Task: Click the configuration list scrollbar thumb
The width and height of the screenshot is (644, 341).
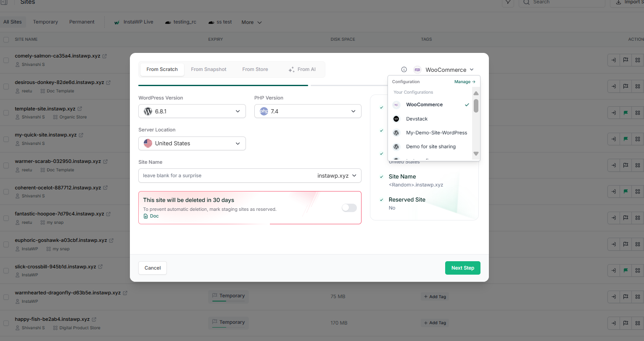Action: pos(476,106)
